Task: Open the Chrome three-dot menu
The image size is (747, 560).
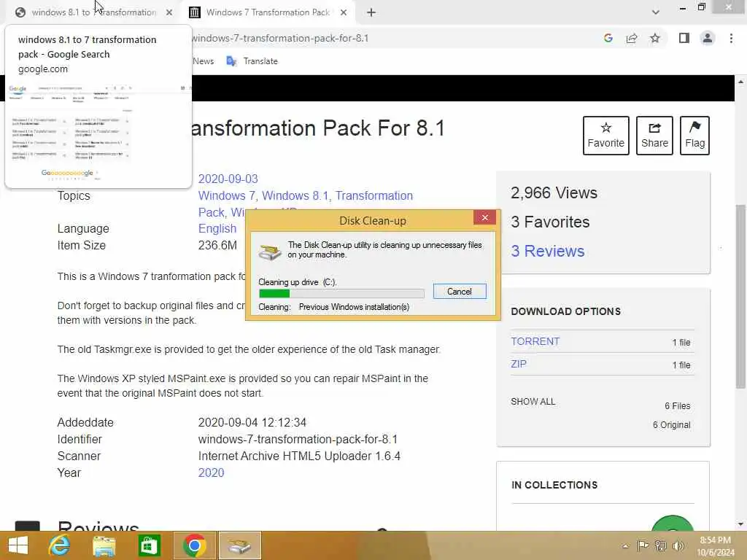Action: click(731, 38)
